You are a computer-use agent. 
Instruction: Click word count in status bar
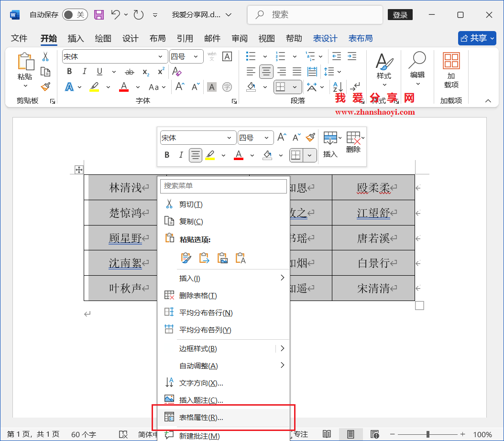tap(84, 435)
